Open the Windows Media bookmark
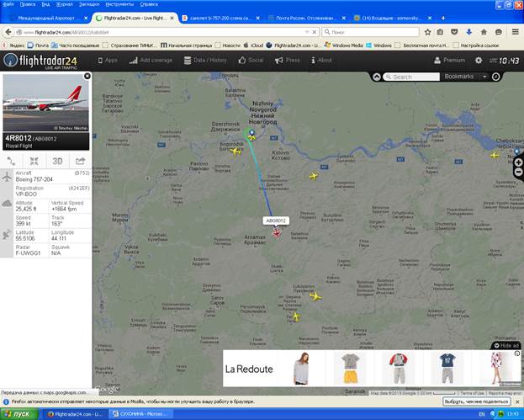 pos(344,45)
